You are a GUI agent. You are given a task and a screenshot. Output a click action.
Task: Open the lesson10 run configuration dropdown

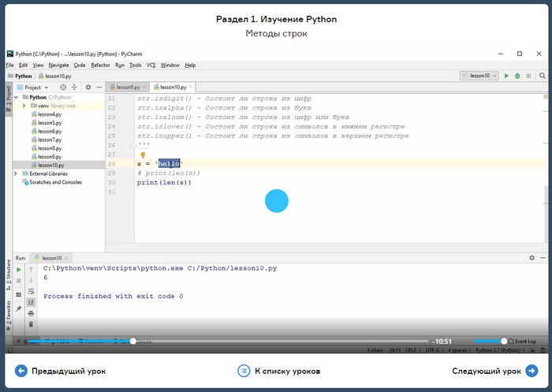pos(479,76)
